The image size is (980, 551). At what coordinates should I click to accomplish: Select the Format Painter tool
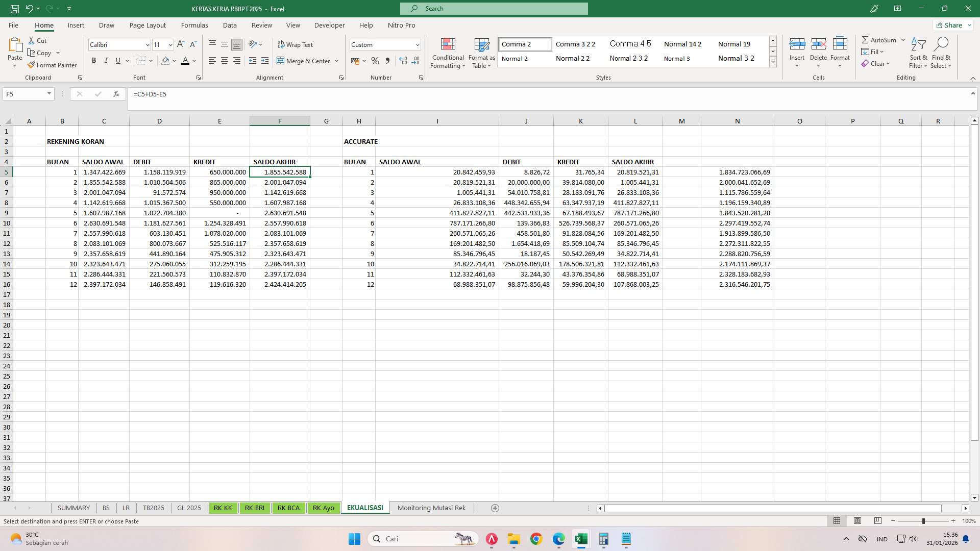(x=52, y=65)
